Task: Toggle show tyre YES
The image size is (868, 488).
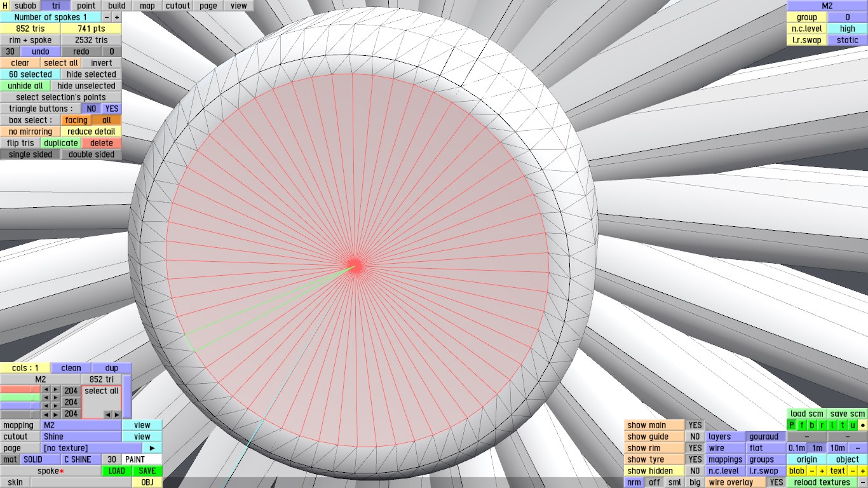Action: (695, 459)
